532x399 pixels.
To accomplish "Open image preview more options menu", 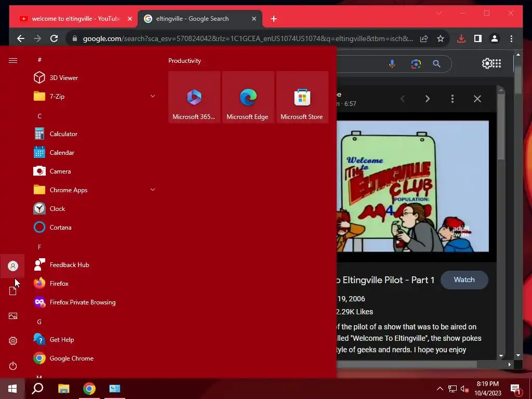I will (x=453, y=99).
